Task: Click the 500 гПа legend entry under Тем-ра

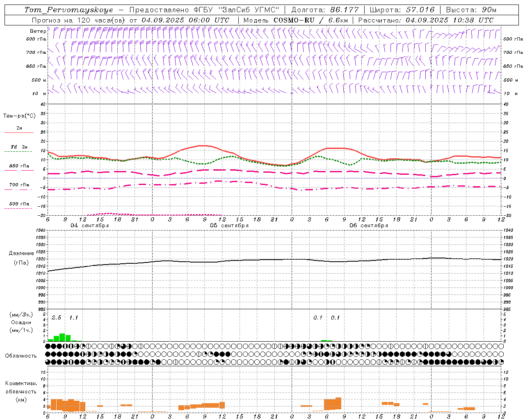Action: [19, 204]
